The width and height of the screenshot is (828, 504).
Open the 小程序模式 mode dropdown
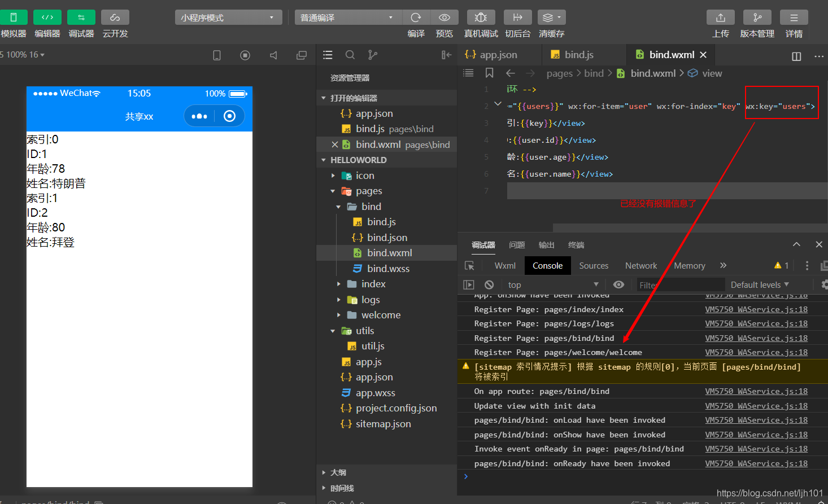(x=228, y=17)
